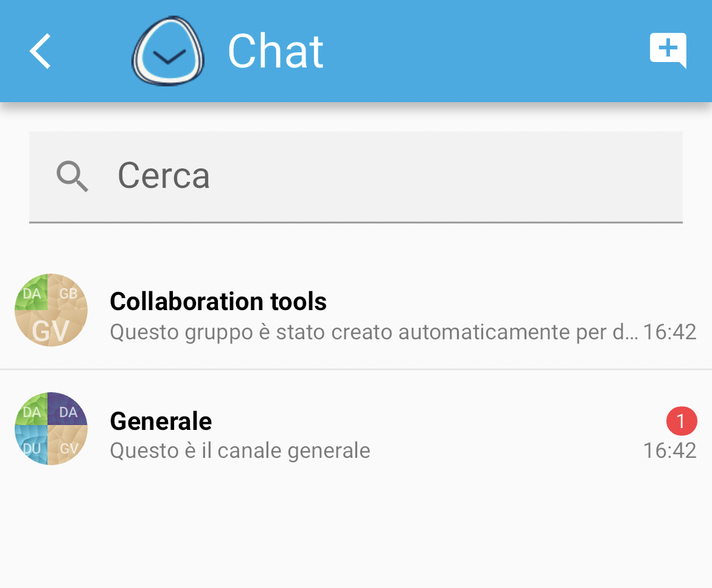
Task: Open the Collaboration tools group avatar
Action: click(x=51, y=310)
